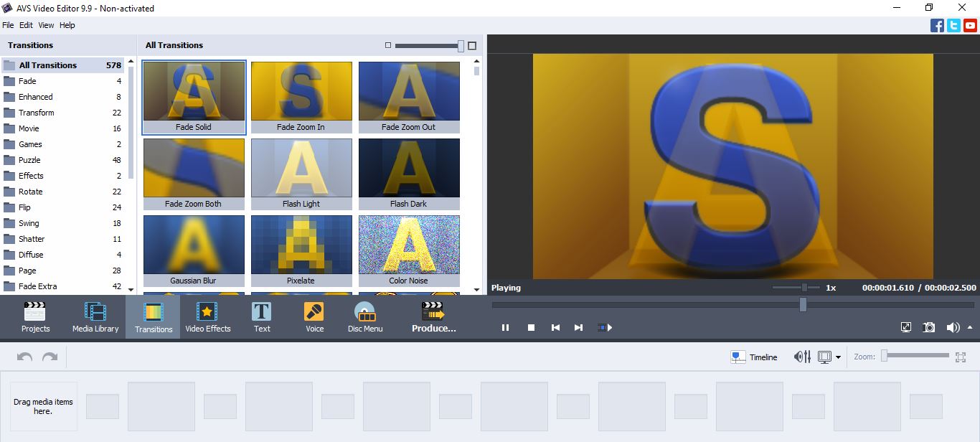The width and height of the screenshot is (980, 442).
Task: Click the thumbnail size slider
Action: tap(429, 45)
